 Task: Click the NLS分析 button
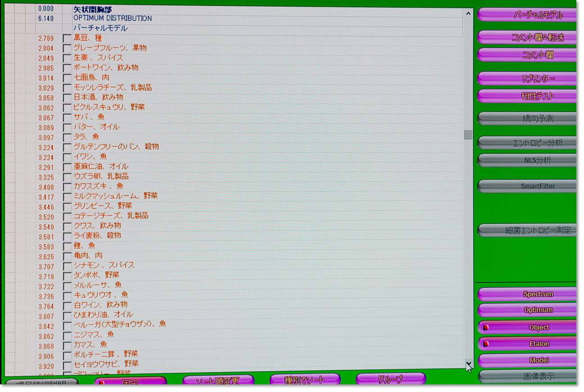tap(527, 160)
